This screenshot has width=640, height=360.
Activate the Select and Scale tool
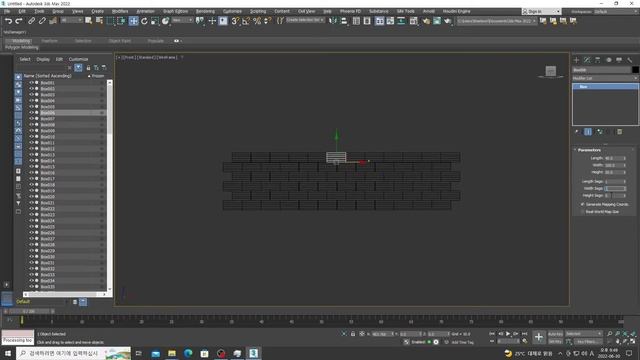click(155, 21)
